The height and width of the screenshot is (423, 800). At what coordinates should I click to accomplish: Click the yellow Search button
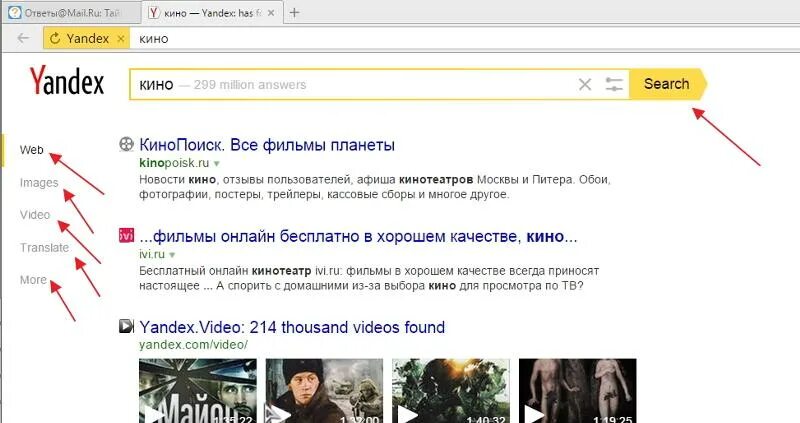coord(667,84)
